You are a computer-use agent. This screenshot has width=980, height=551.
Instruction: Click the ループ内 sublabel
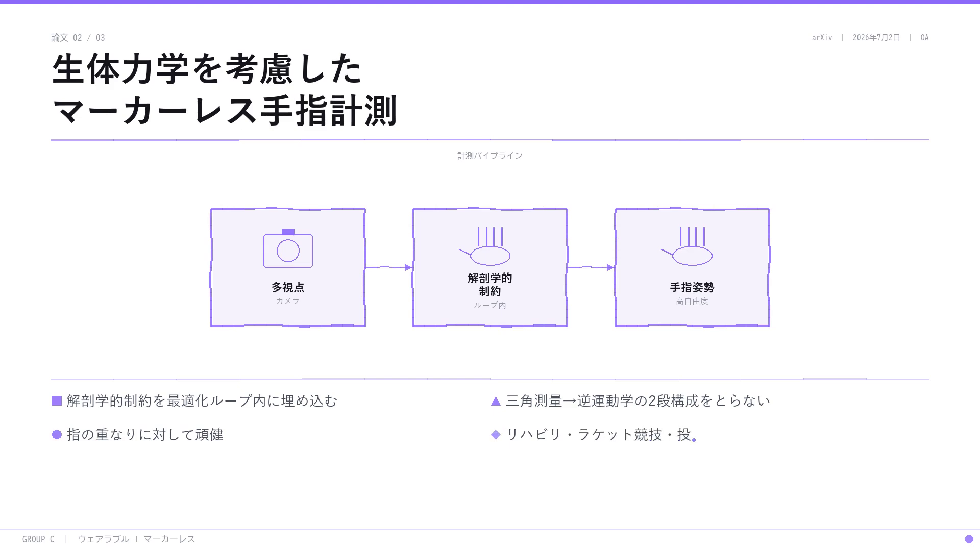(490, 305)
